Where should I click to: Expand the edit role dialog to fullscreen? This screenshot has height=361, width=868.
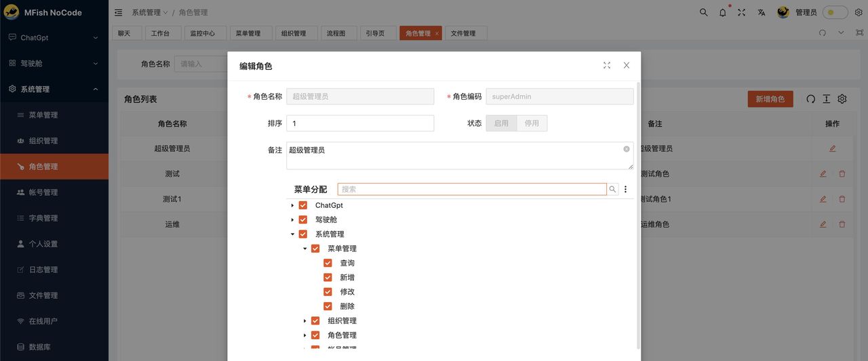pyautogui.click(x=607, y=66)
